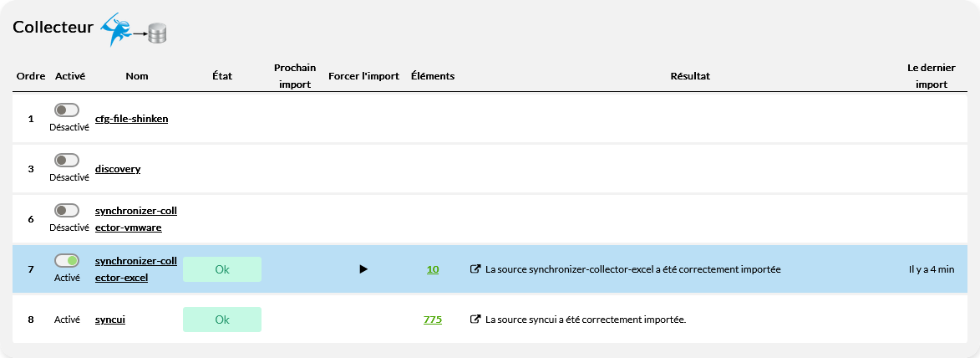
Task: Enable the discovery collector toggle
Action: point(67,161)
